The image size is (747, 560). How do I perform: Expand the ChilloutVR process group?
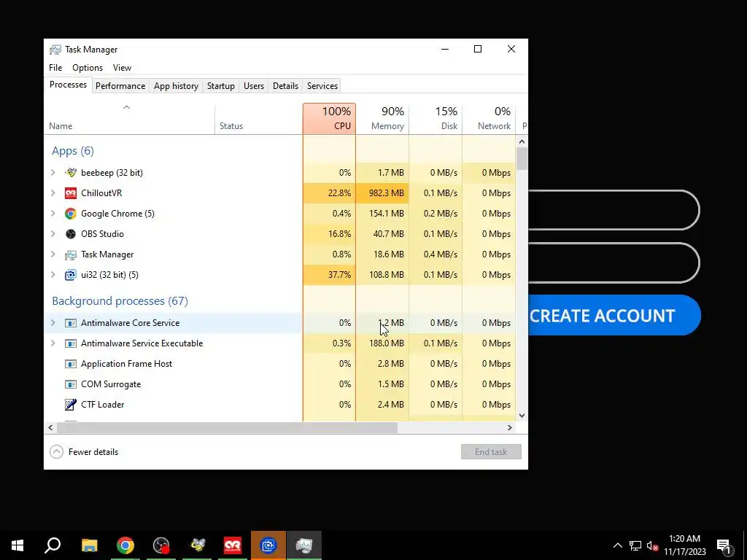[x=53, y=193]
